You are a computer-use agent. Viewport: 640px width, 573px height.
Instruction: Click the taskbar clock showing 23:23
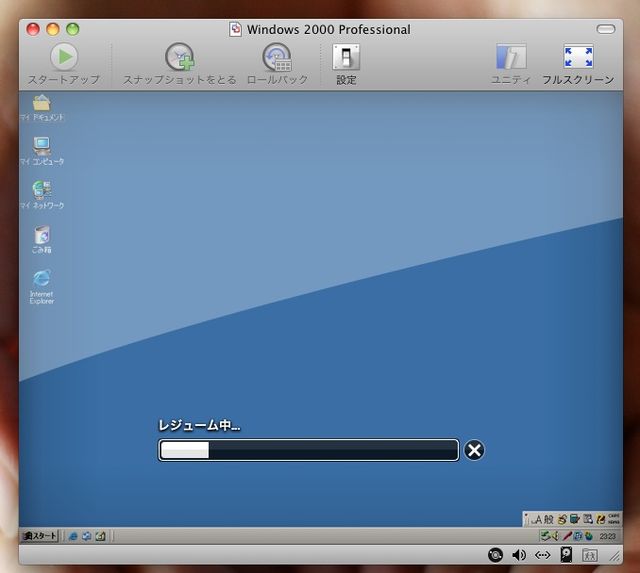click(x=607, y=536)
